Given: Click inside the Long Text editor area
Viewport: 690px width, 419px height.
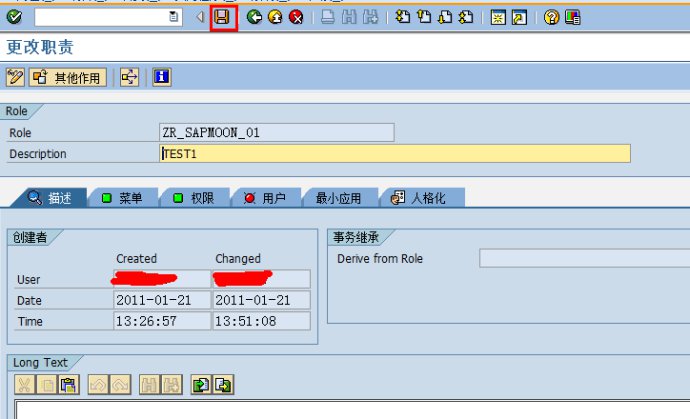Looking at the screenshot, I should 352,410.
